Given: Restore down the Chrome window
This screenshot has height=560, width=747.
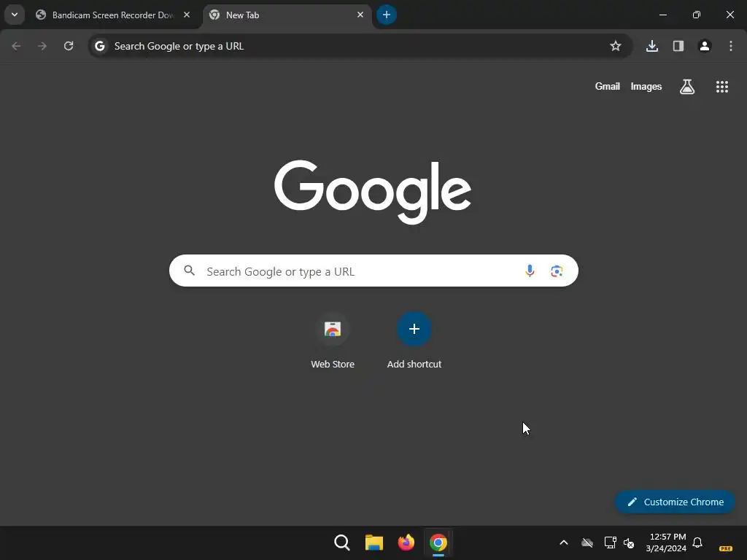Looking at the screenshot, I should coord(697,15).
